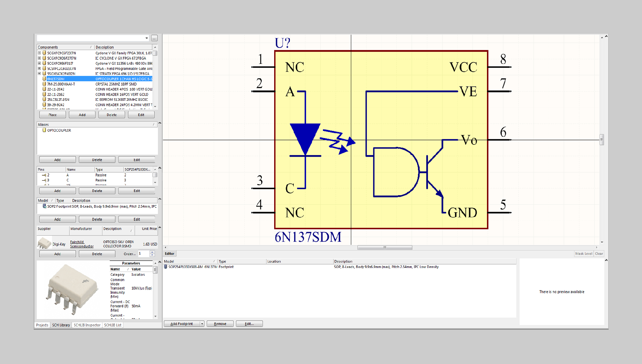Collapse the Supplier section
Image resolution: width=642 pixels, height=364 pixels.
pyautogui.click(x=160, y=227)
